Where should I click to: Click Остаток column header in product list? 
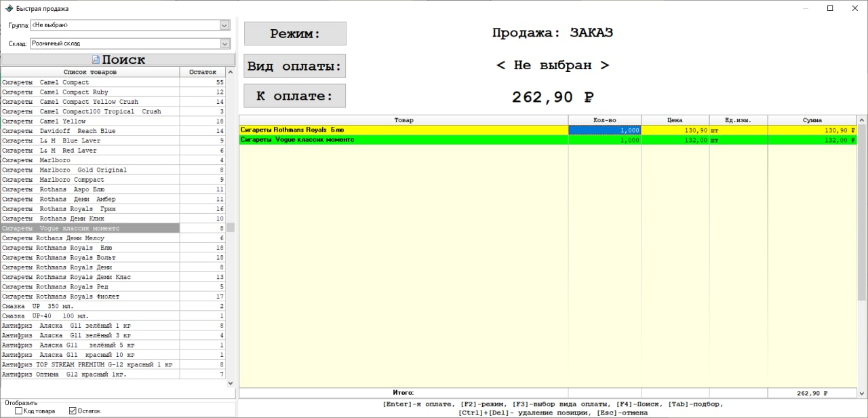coord(203,72)
